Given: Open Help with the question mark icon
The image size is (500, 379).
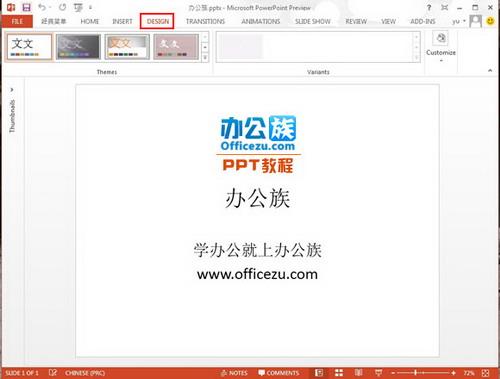Looking at the screenshot, I should [429, 7].
